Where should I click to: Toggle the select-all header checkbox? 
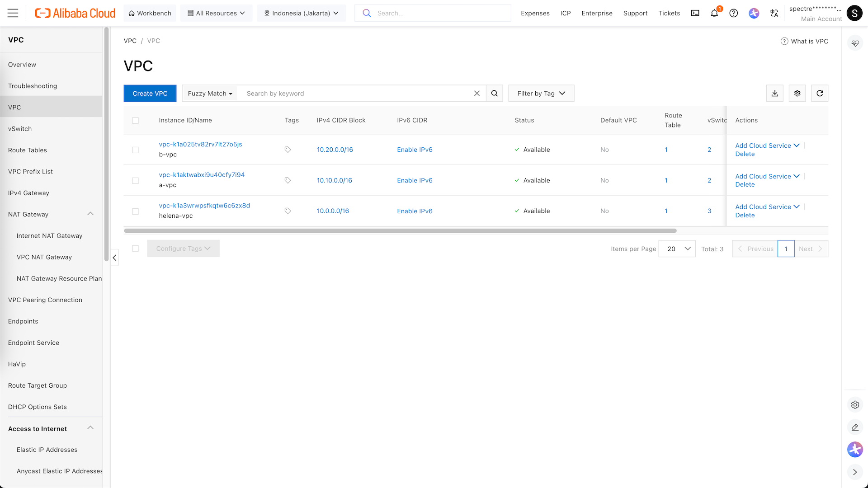coord(135,120)
